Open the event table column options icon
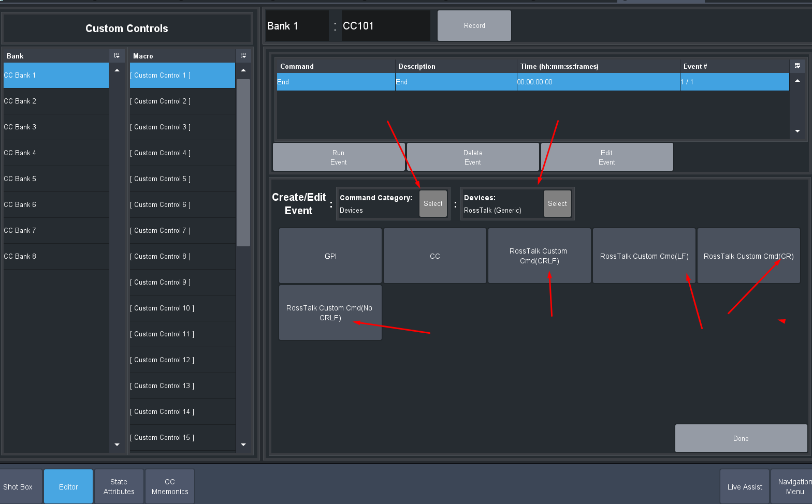 click(x=798, y=66)
